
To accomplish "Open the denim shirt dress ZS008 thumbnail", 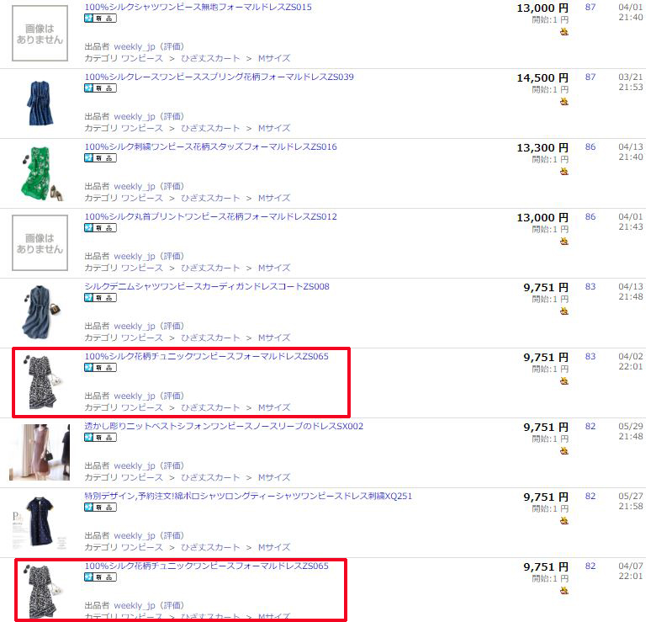I will (x=40, y=312).
